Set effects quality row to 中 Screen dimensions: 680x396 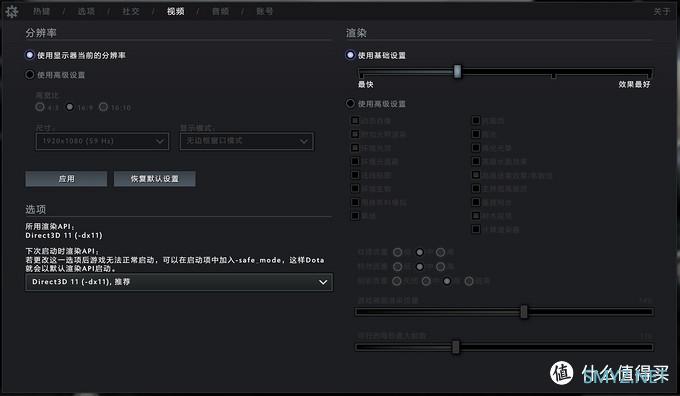click(419, 266)
